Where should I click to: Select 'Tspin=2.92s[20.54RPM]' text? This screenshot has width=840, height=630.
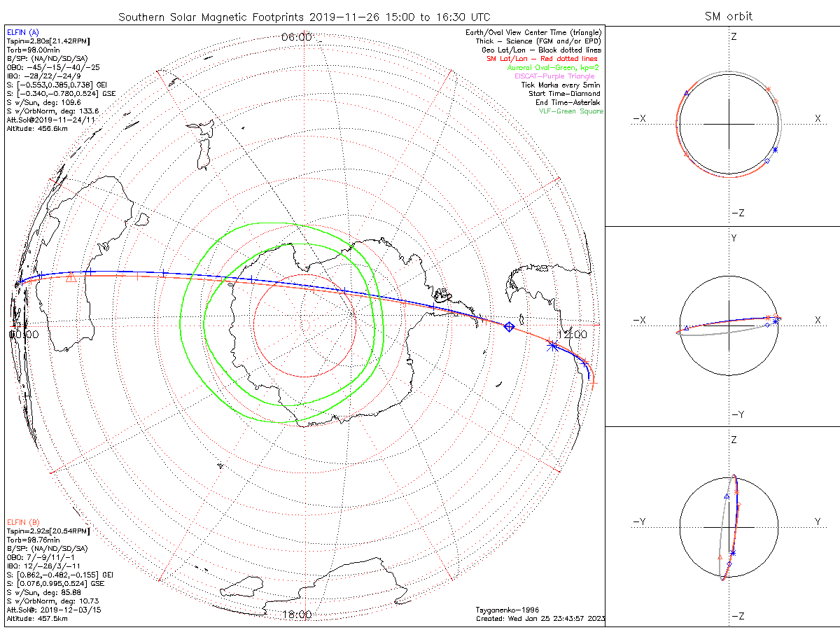(x=48, y=531)
